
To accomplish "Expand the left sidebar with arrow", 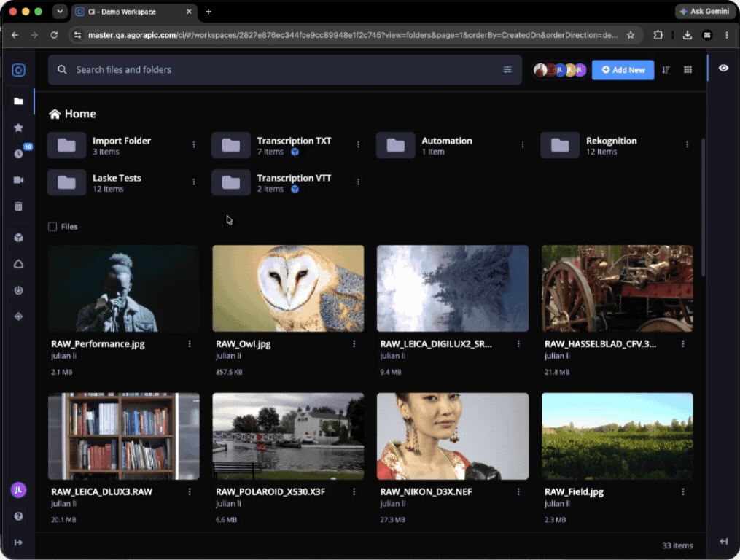I will 18,542.
